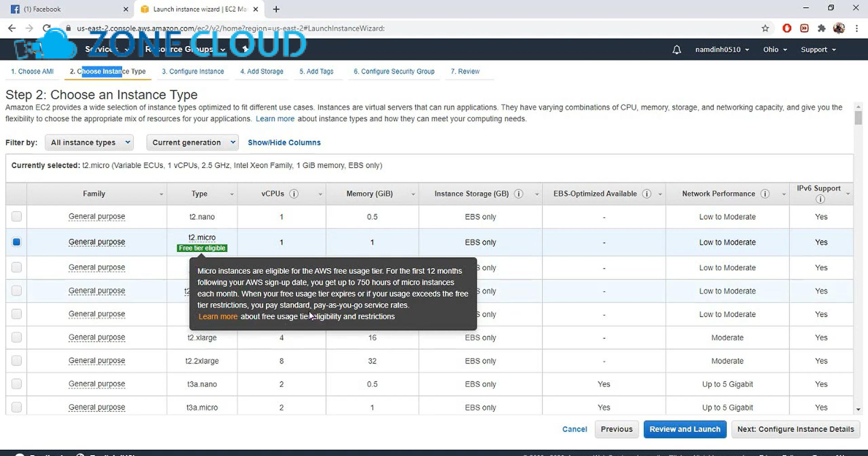This screenshot has width=868, height=456.
Task: Expand the Ohio region dropdown
Action: pos(774,50)
